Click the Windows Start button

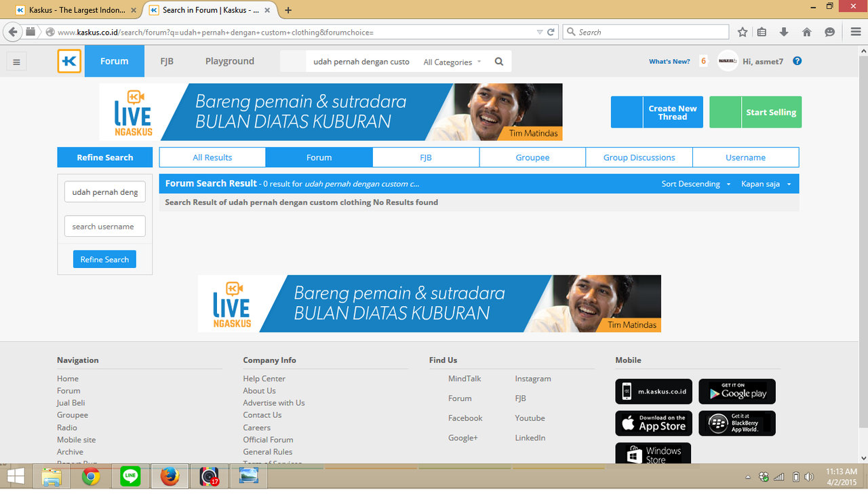pyautogui.click(x=15, y=478)
